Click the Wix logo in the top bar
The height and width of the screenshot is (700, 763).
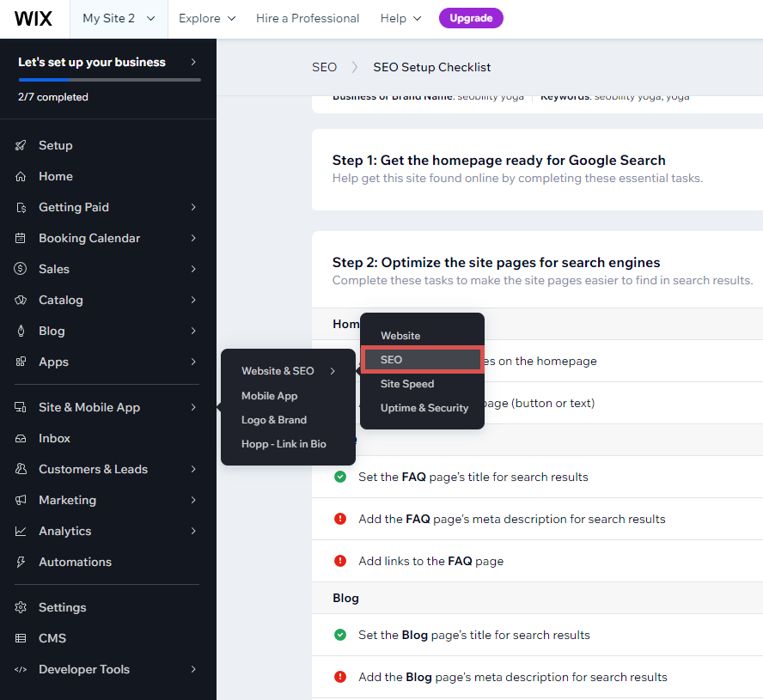tap(33, 18)
